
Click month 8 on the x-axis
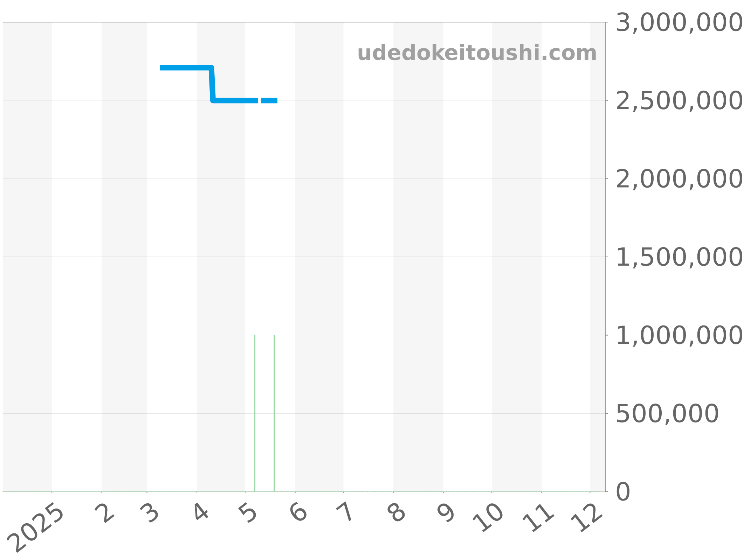click(396, 512)
